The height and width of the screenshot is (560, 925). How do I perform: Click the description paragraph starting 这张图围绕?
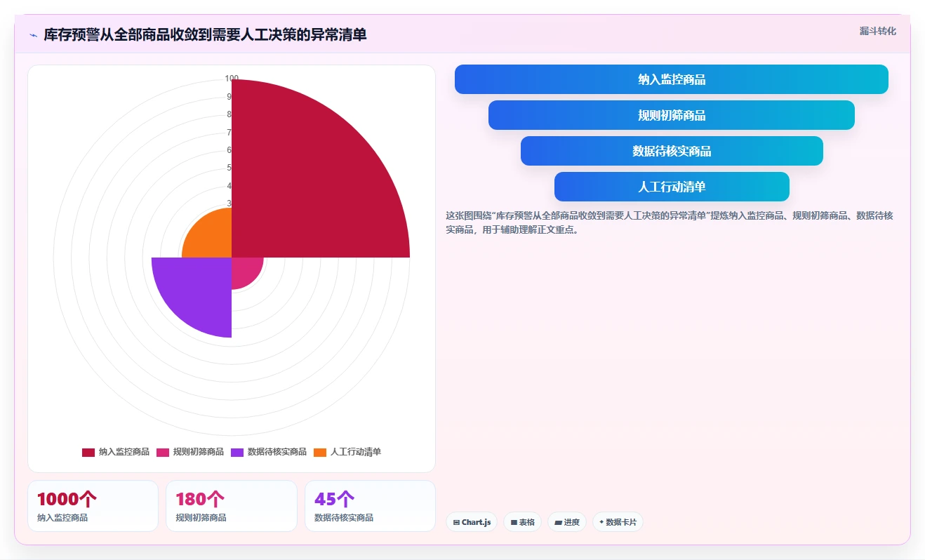(x=669, y=222)
